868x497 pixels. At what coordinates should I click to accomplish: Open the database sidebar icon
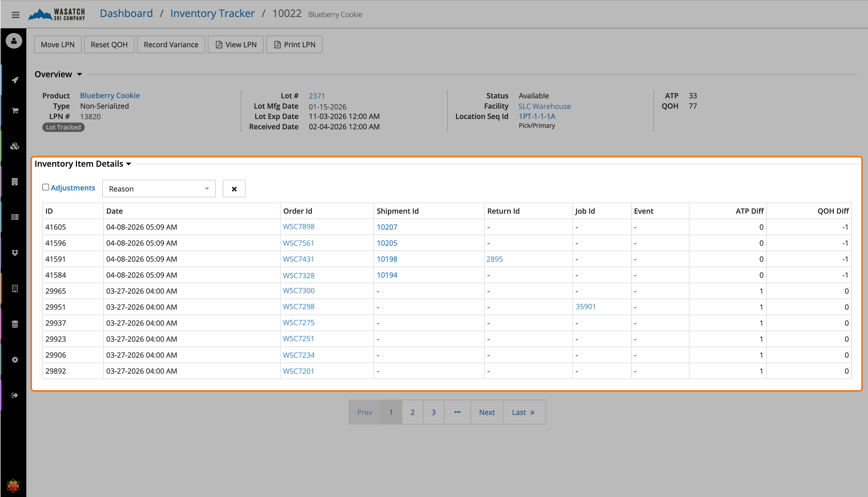click(x=15, y=324)
